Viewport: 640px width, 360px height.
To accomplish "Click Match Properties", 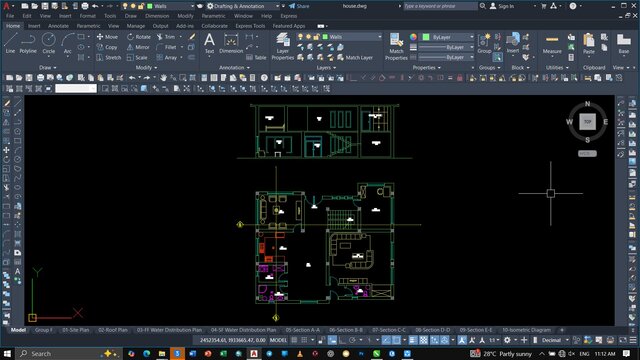I will [x=396, y=47].
